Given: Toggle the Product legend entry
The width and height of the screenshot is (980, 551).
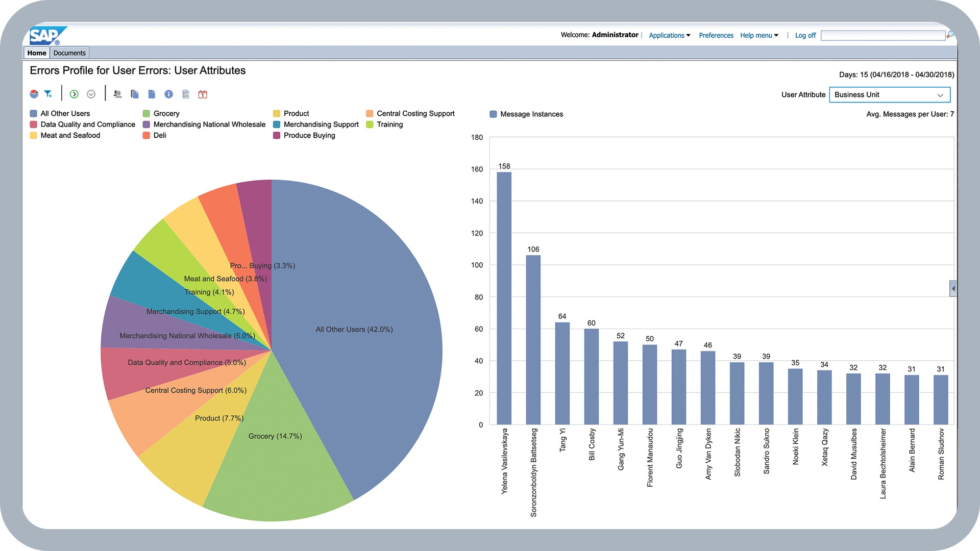Looking at the screenshot, I should [x=291, y=113].
